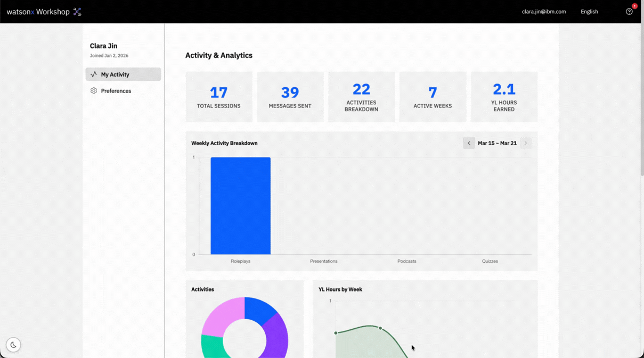Screen dimensions: 644x358
Task: Go to previous week chevron
Action: pos(469,143)
